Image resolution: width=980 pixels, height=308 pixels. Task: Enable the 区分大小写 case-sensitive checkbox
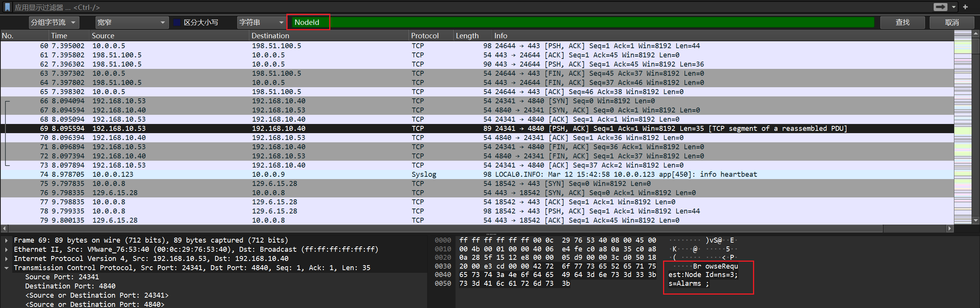point(177,23)
